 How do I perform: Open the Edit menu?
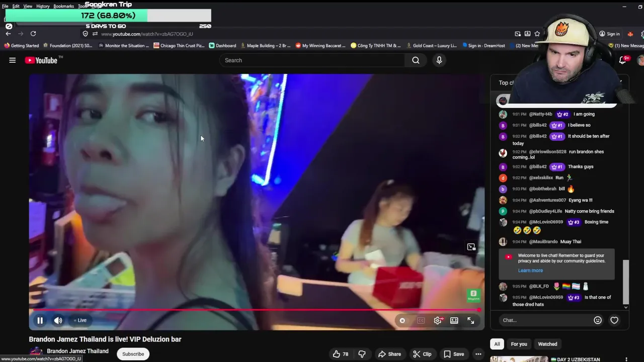click(x=16, y=6)
